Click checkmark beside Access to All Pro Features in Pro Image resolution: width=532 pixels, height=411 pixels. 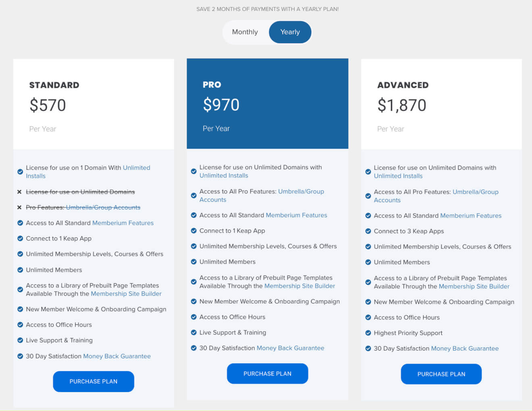194,195
